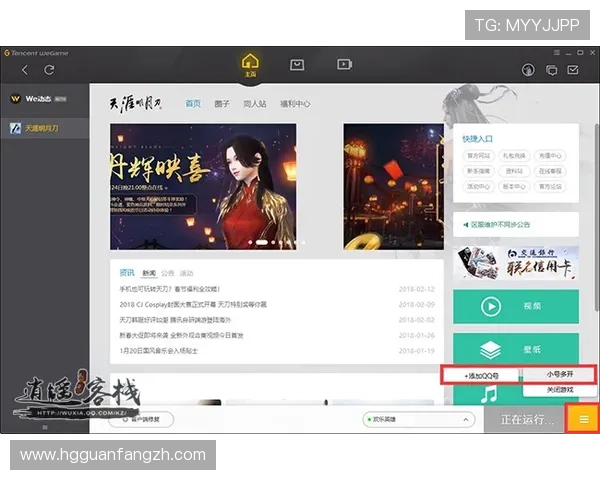
Task: Click the 礼包兑换 quick-entry button
Action: point(514,155)
